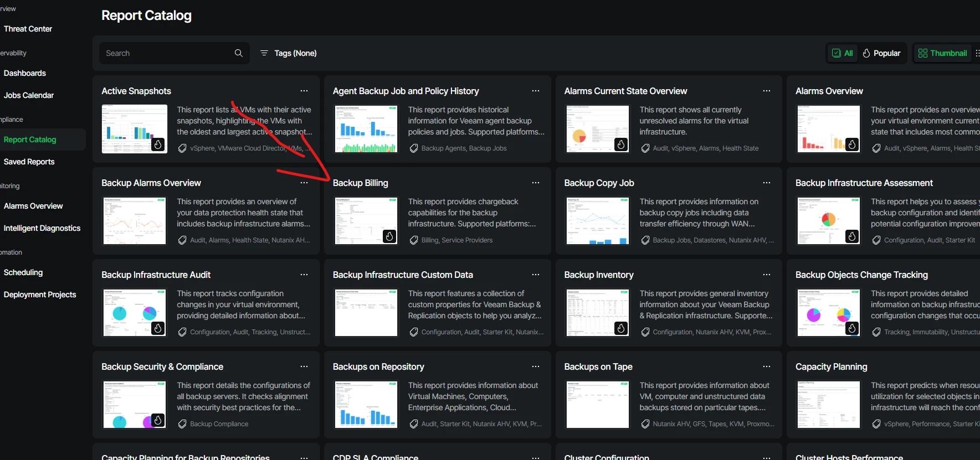980x460 pixels.
Task: Click the flame badge on Backup Objects Change Tracking
Action: click(852, 328)
